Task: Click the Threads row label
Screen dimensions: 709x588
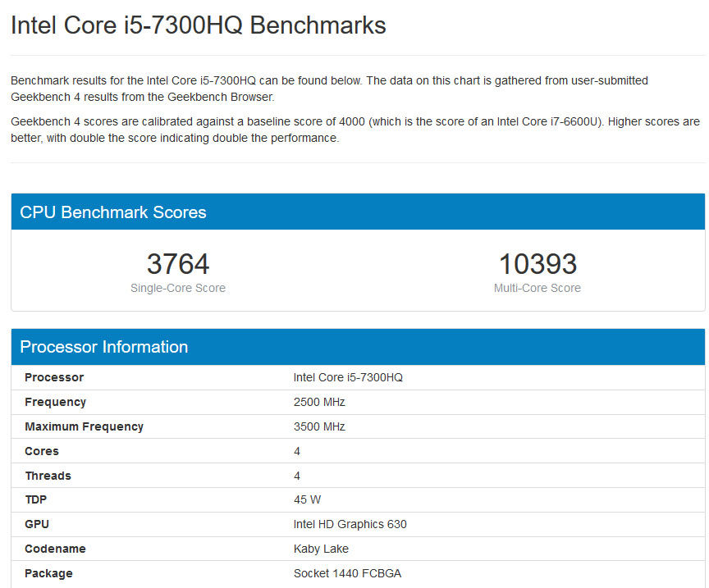Action: click(x=48, y=476)
